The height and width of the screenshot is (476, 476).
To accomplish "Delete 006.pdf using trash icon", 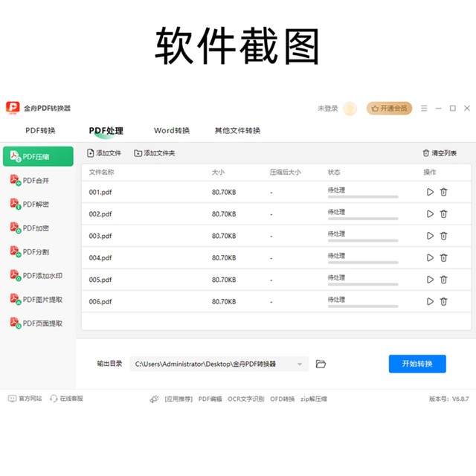I will [x=443, y=301].
